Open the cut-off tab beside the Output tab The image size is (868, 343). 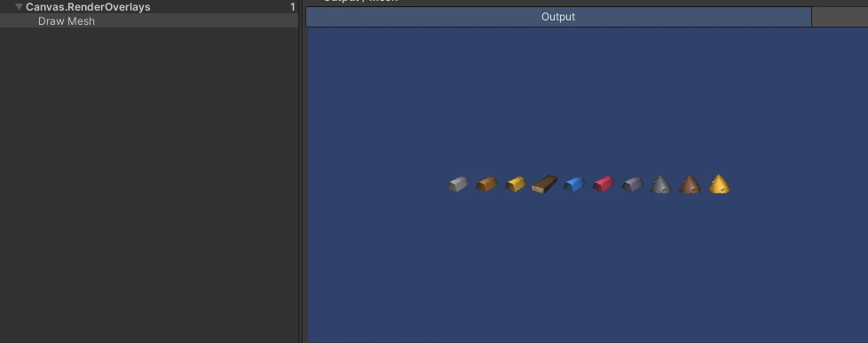click(840, 17)
